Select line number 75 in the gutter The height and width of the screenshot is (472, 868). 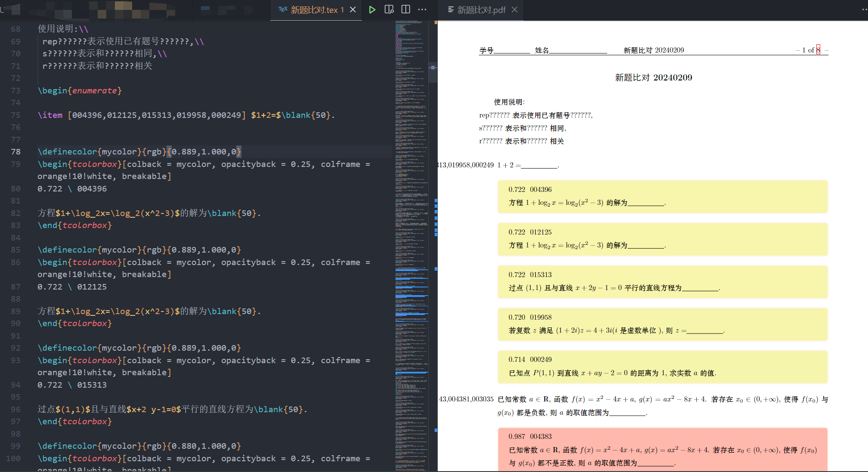[15, 115]
